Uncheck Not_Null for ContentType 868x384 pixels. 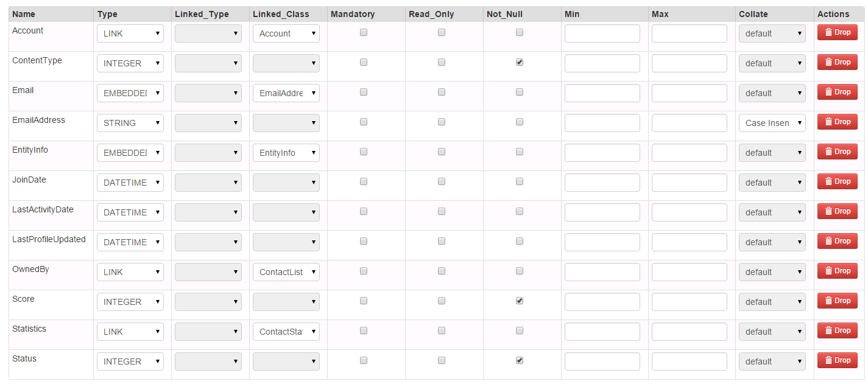[520, 62]
